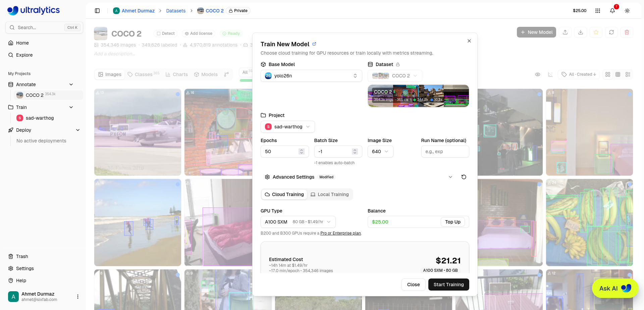Open the GPU Type A100 SXM dropdown

[298, 222]
